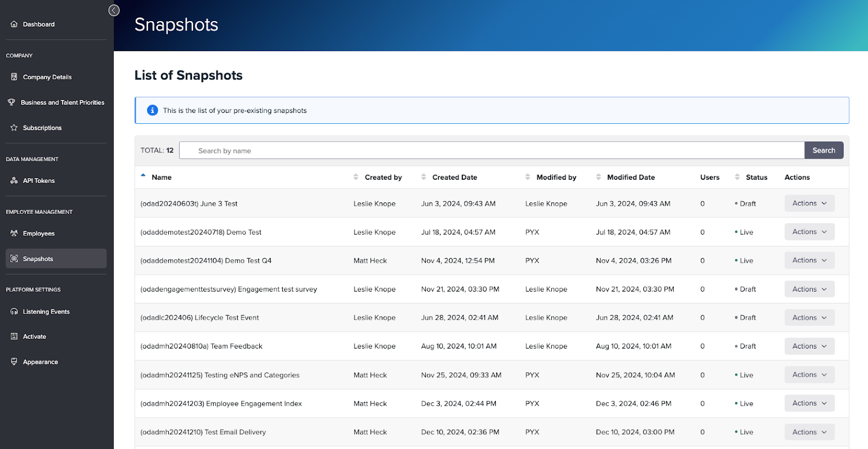Collapse the sidebar with the arrow icon
Screen dimensions: 868x449
pyautogui.click(x=114, y=10)
